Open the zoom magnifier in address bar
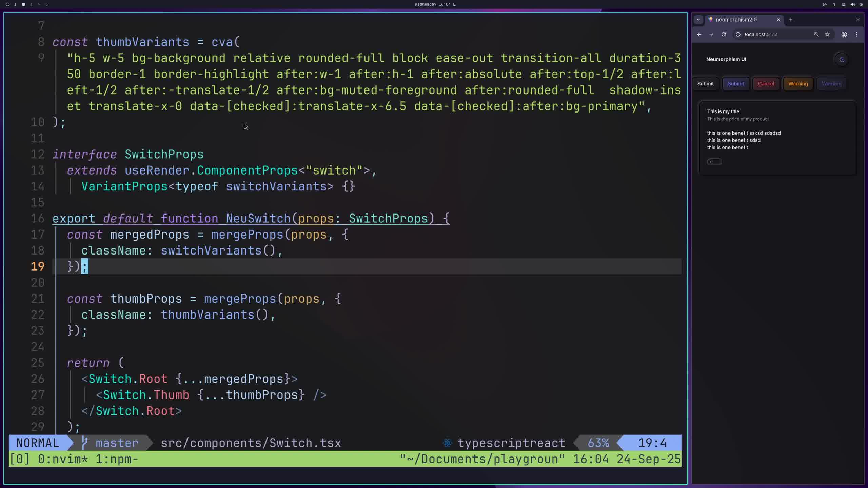This screenshot has width=868, height=488. coord(816,34)
